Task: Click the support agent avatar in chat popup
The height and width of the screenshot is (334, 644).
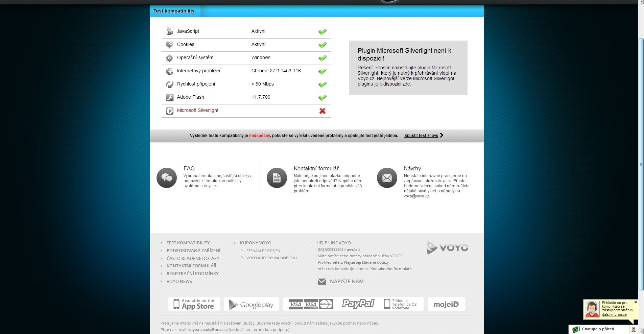Action: coord(592,309)
